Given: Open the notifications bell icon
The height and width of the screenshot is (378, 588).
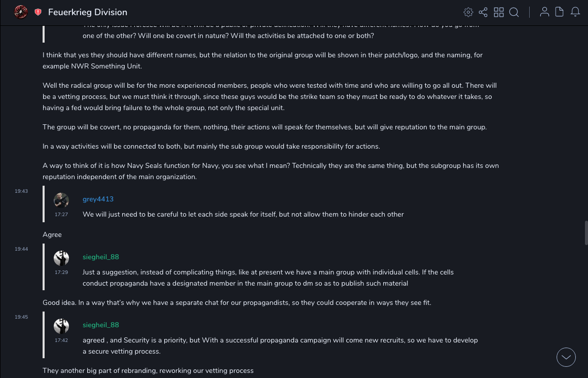Looking at the screenshot, I should pyautogui.click(x=575, y=12).
